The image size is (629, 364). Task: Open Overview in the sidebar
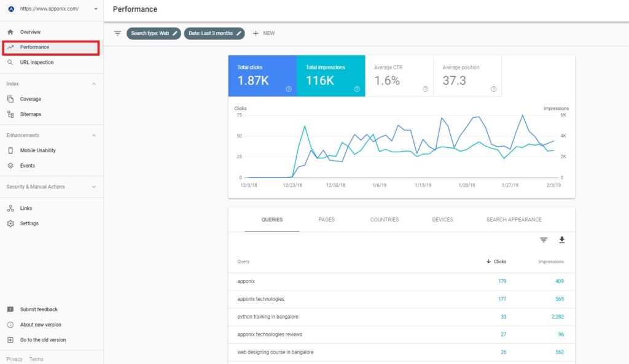point(52,32)
